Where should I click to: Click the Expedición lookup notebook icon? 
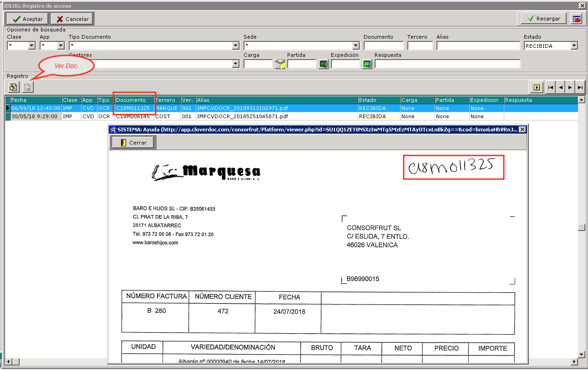click(367, 64)
